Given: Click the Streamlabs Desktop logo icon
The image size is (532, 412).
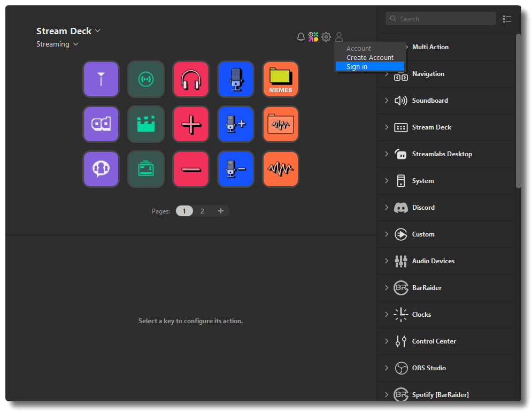Looking at the screenshot, I should point(400,154).
